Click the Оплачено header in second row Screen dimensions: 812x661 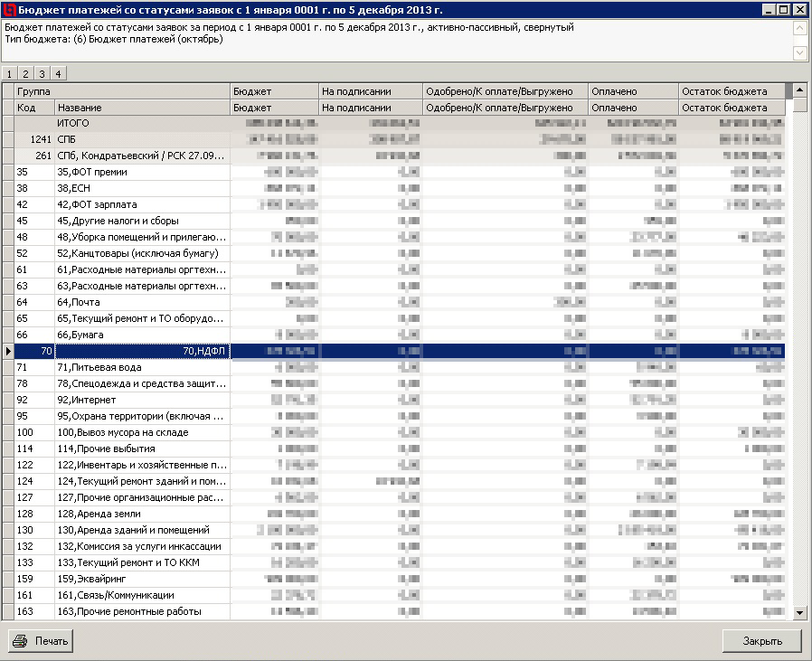coord(633,108)
